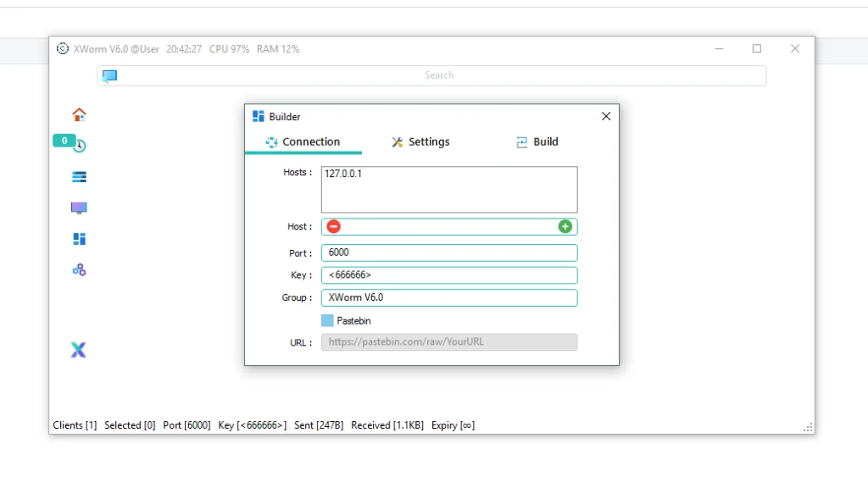Remove the host using the red minus button
The height and width of the screenshot is (488, 868).
333,226
